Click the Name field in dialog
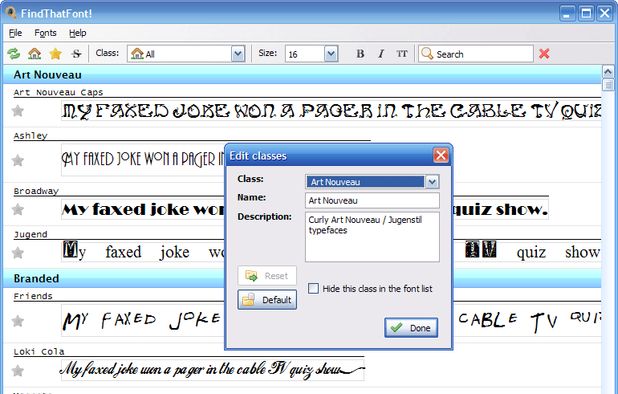 (372, 201)
